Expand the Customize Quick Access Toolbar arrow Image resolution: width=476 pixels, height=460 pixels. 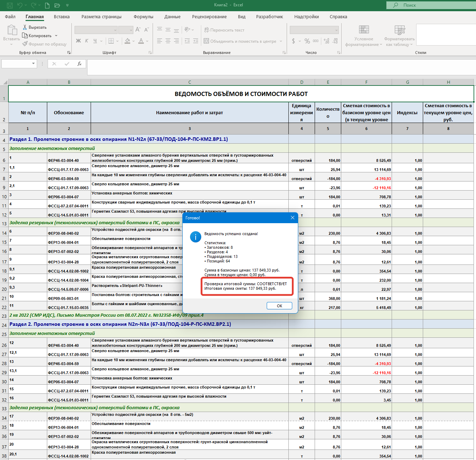coord(67,5)
